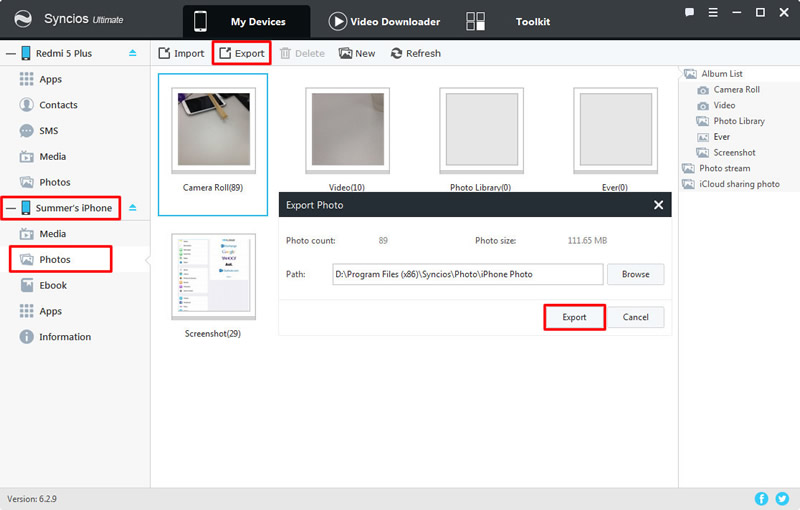Click Export button in the dialog
Viewport: 800px width, 510px height.
(x=574, y=317)
